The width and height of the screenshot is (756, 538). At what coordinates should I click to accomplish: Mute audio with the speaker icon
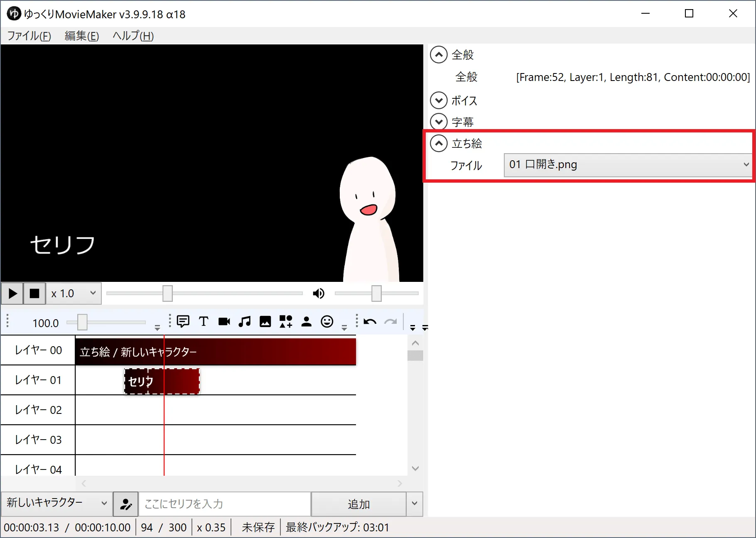[319, 293]
